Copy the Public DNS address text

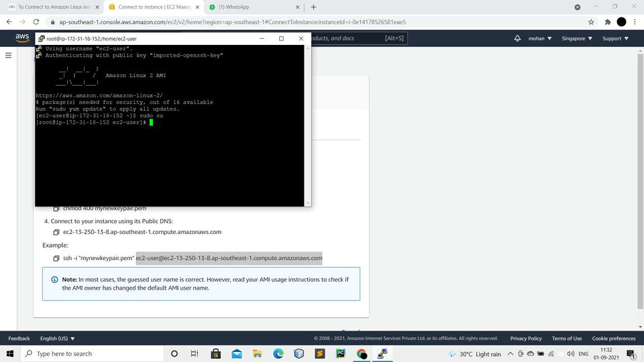pyautogui.click(x=56, y=232)
